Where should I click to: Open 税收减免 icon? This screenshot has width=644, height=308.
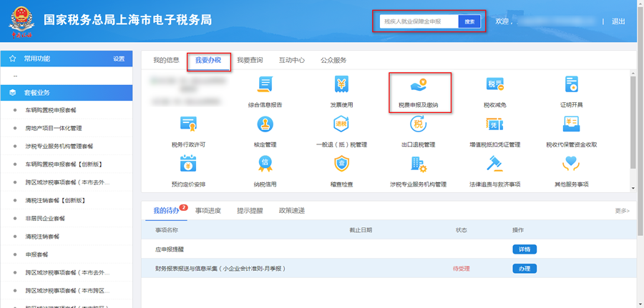click(x=494, y=86)
